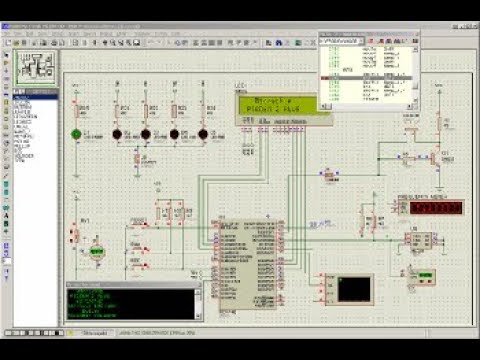Open the Library menu
Screen dimensions: 480x360
point(122,34)
